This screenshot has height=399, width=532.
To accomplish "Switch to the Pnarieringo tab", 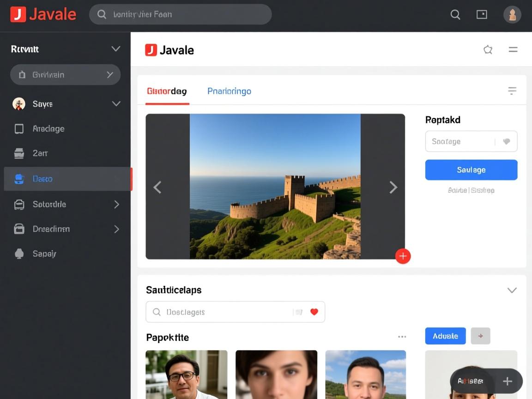I will (x=229, y=91).
